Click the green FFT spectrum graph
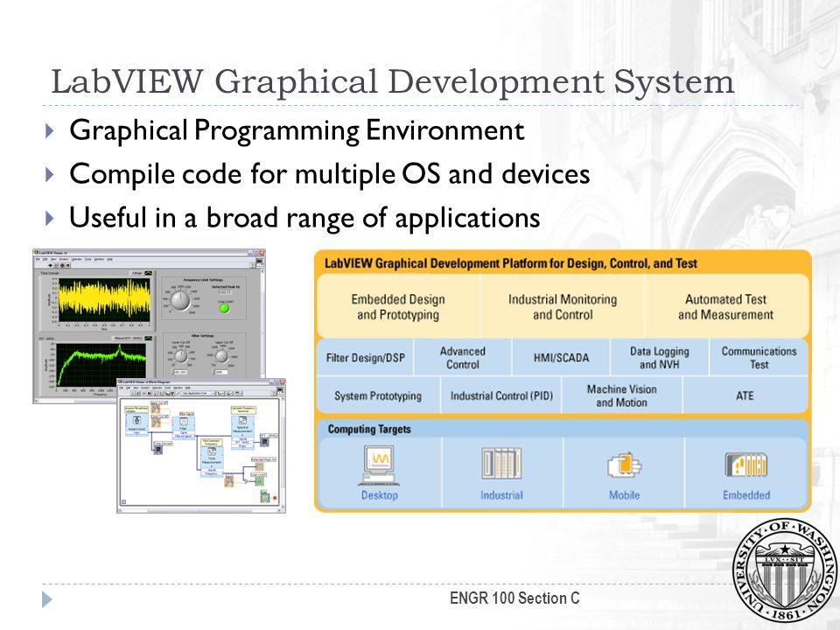Image resolution: width=840 pixels, height=630 pixels. pyautogui.click(x=101, y=365)
